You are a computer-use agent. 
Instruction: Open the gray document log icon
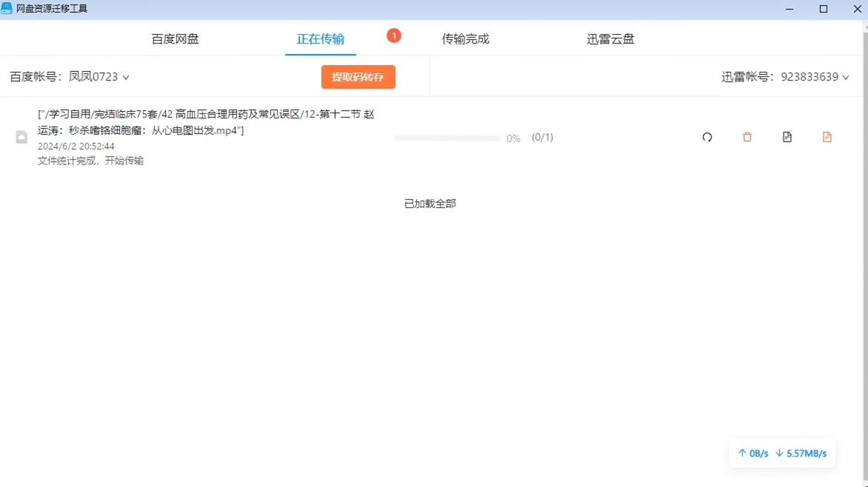787,137
